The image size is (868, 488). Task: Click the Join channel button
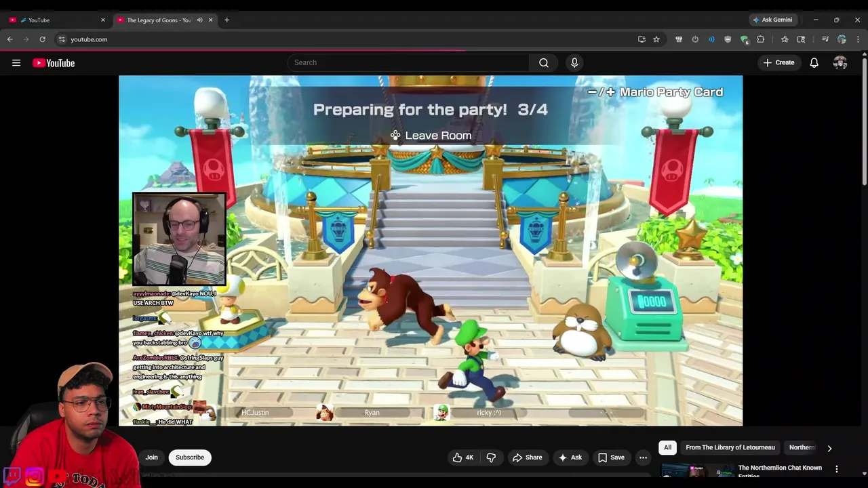click(x=151, y=457)
